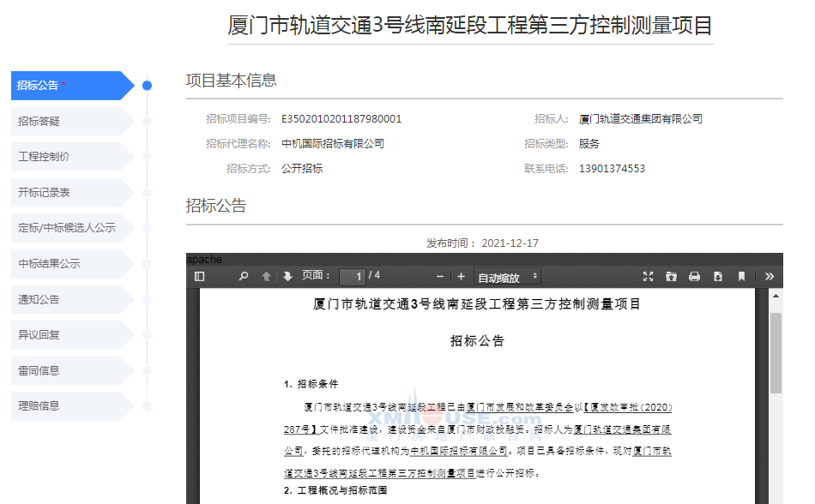Expand the PDF secondary tools menu

click(769, 277)
